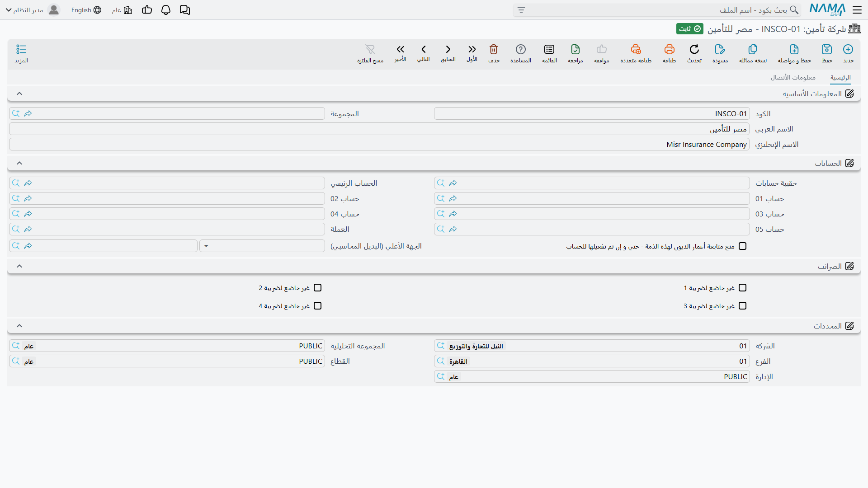
Task: Click into the القطاع field
Action: click(x=167, y=361)
